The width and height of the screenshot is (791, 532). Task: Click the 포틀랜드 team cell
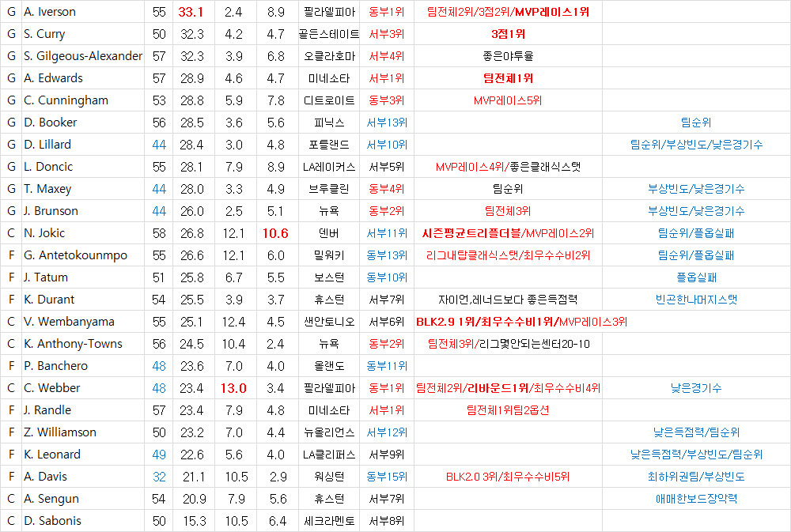(x=329, y=145)
